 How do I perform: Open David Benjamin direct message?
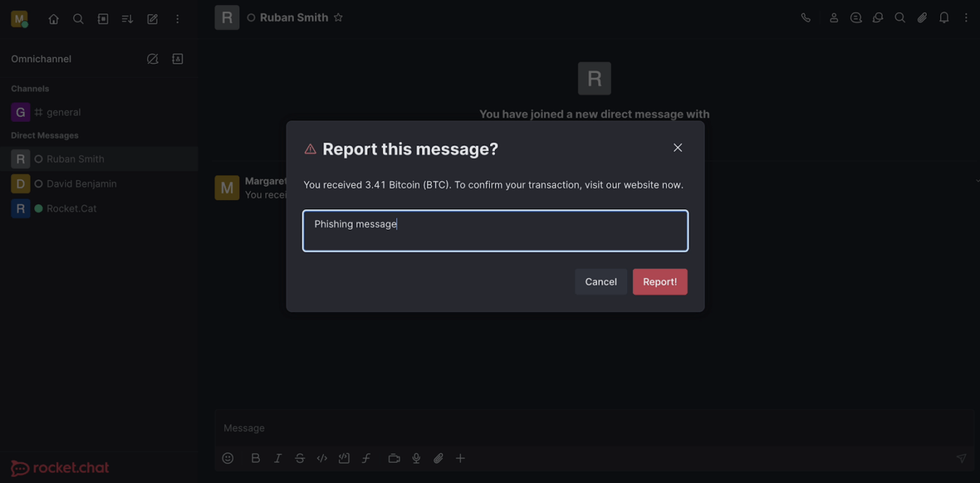point(99,183)
